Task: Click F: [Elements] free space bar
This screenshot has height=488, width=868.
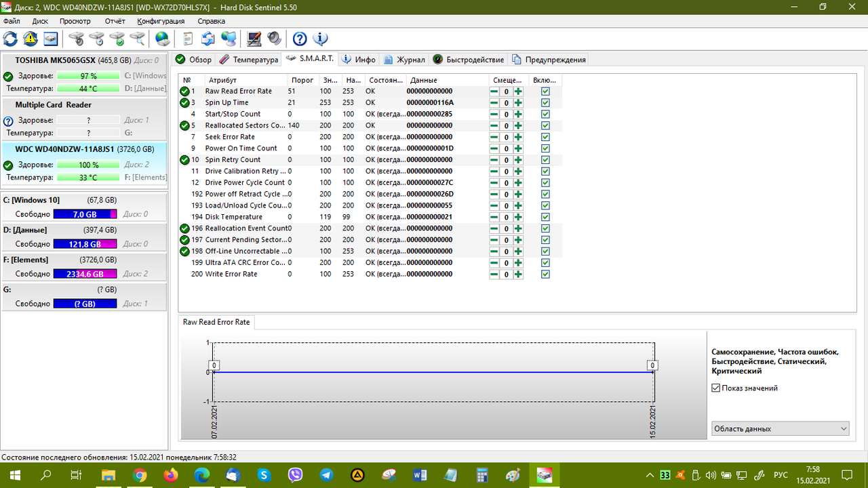Action: (x=85, y=274)
